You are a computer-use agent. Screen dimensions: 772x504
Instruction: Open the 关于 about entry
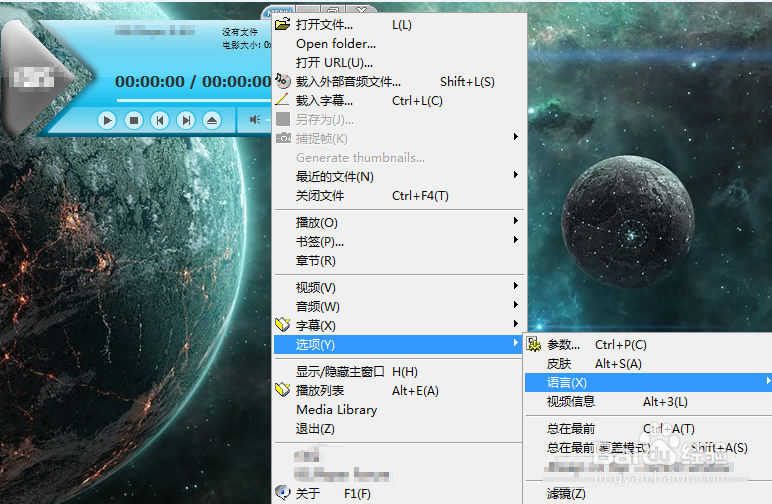coord(399,493)
